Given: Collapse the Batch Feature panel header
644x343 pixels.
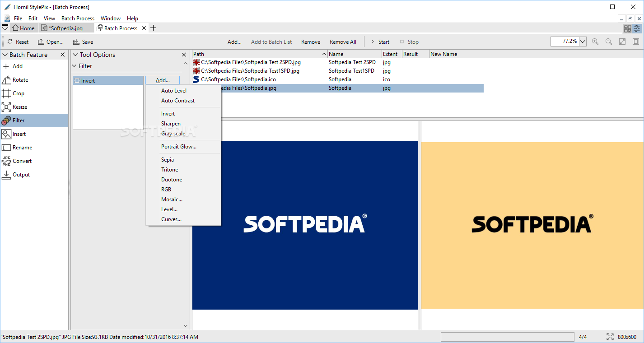Looking at the screenshot, I should point(5,55).
